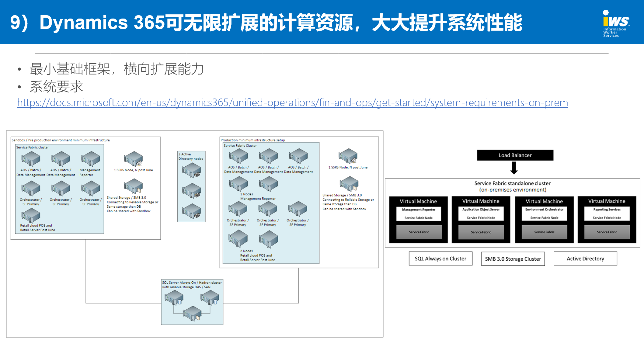Viewport: 644px width, 361px height.
Task: Click the Environment Orchestrator VM icon
Action: [x=540, y=217]
